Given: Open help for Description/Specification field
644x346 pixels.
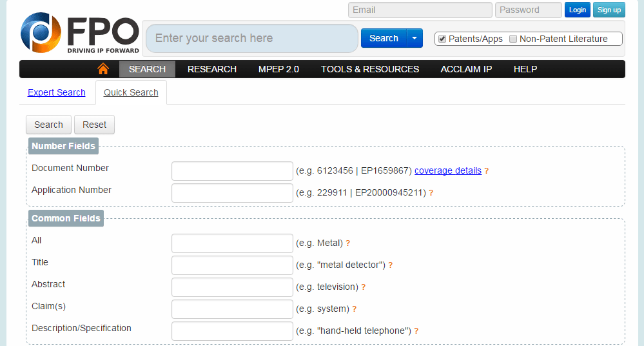Looking at the screenshot, I should point(416,331).
